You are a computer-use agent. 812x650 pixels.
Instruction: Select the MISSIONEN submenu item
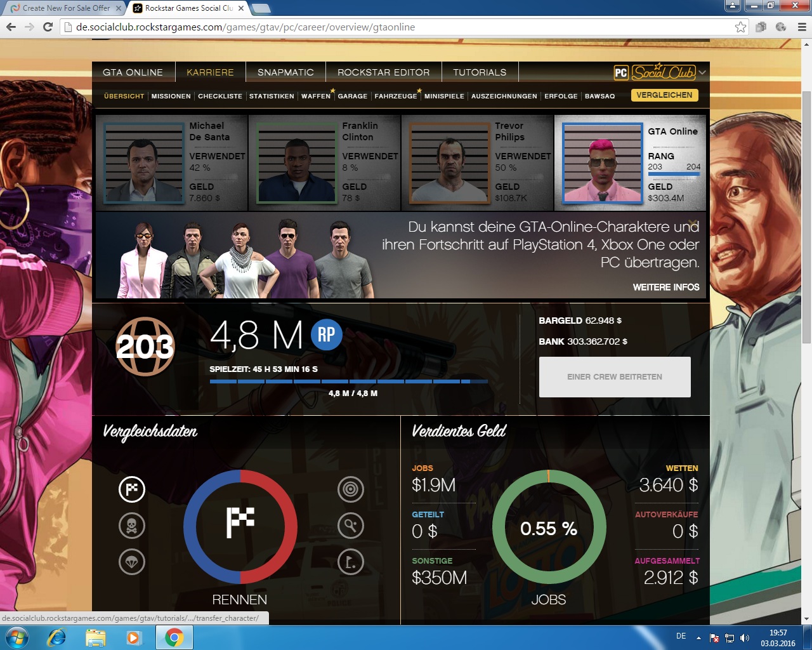tap(171, 96)
